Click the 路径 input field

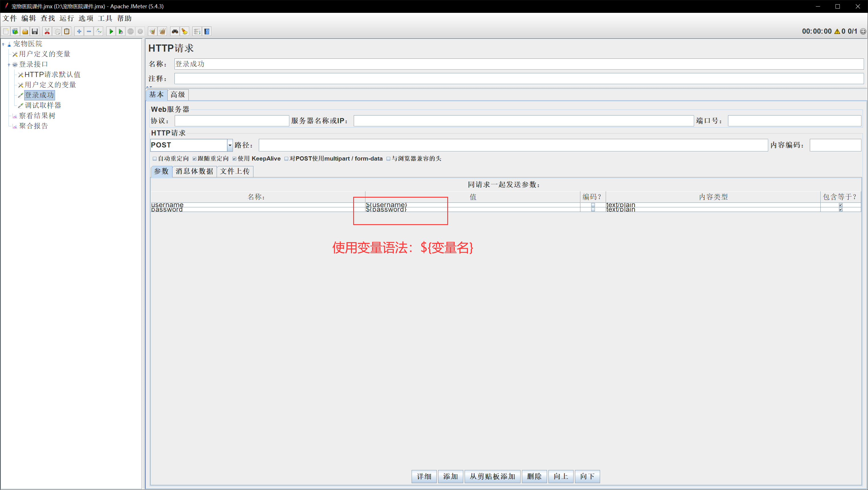pos(513,145)
